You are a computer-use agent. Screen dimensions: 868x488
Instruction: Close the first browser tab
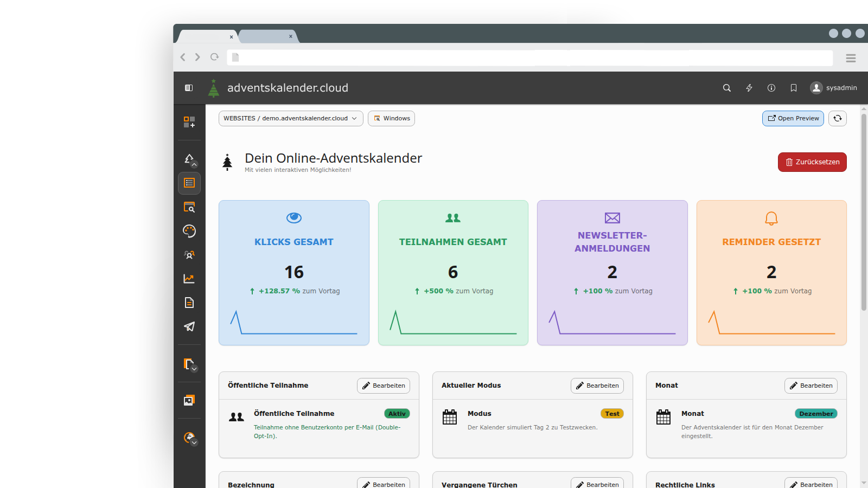coord(231,37)
